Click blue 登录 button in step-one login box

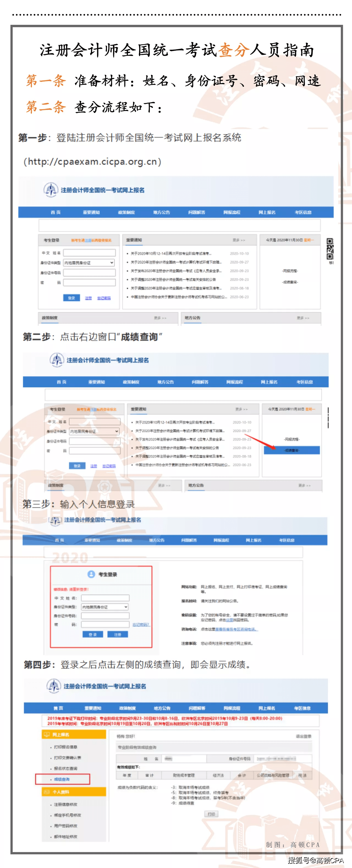pos(71,297)
